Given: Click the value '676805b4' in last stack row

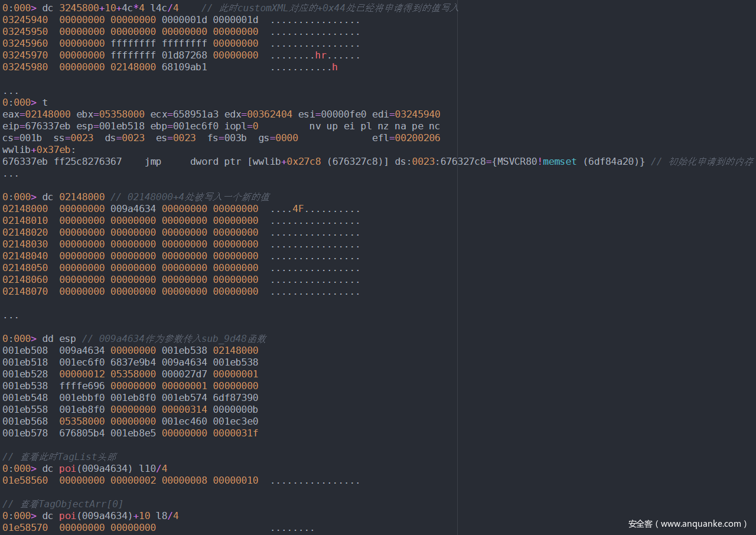Looking at the screenshot, I should click(x=82, y=433).
